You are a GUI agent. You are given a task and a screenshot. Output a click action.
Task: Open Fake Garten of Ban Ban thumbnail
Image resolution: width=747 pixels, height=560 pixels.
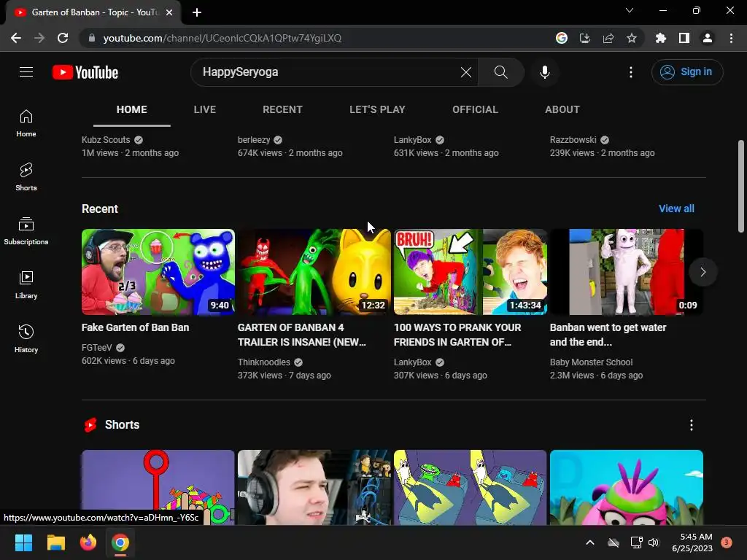click(158, 272)
